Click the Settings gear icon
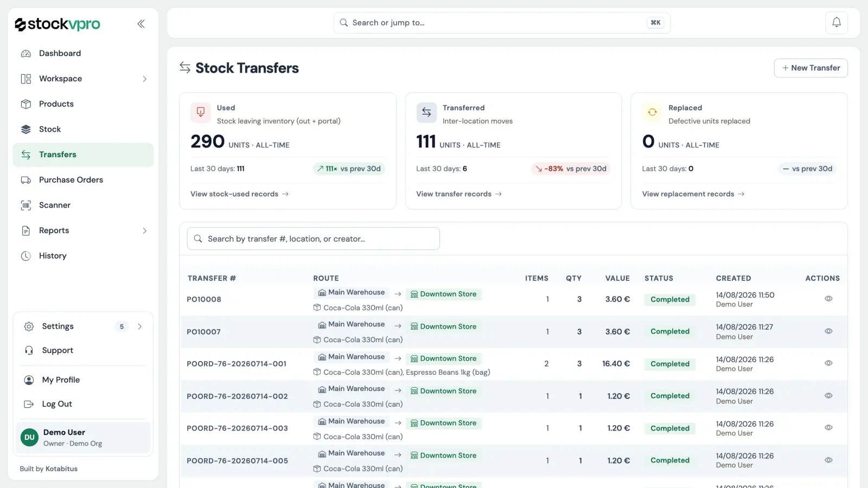 pyautogui.click(x=29, y=326)
